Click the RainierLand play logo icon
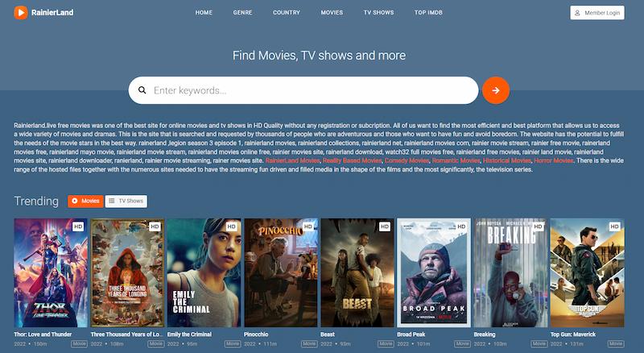644x353 pixels. pos(21,13)
